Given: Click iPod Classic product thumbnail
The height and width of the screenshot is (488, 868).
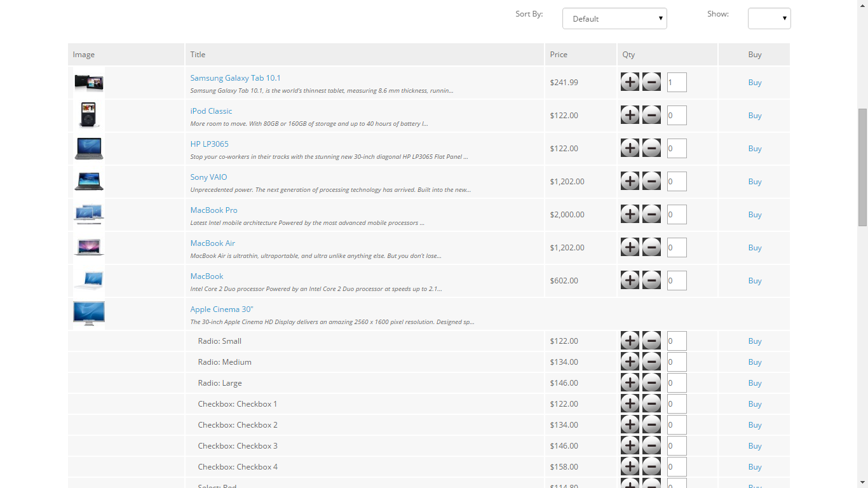Looking at the screenshot, I should (x=89, y=116).
